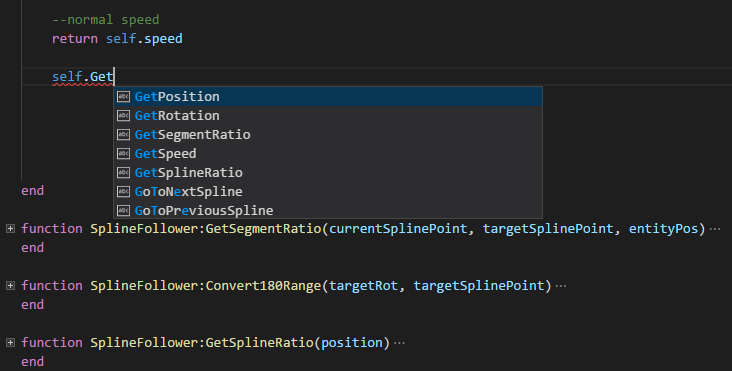Click the self.speed return statement
The height and width of the screenshot is (371, 732).
(117, 39)
